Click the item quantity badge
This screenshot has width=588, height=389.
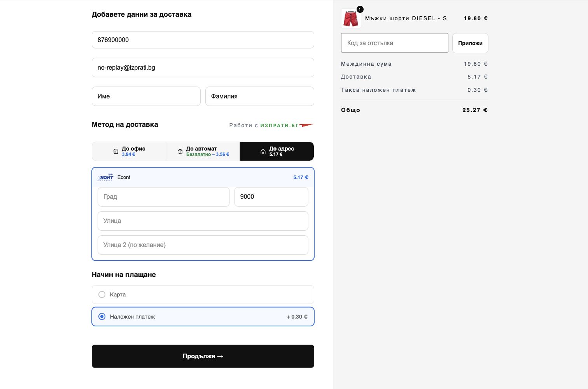(x=360, y=9)
